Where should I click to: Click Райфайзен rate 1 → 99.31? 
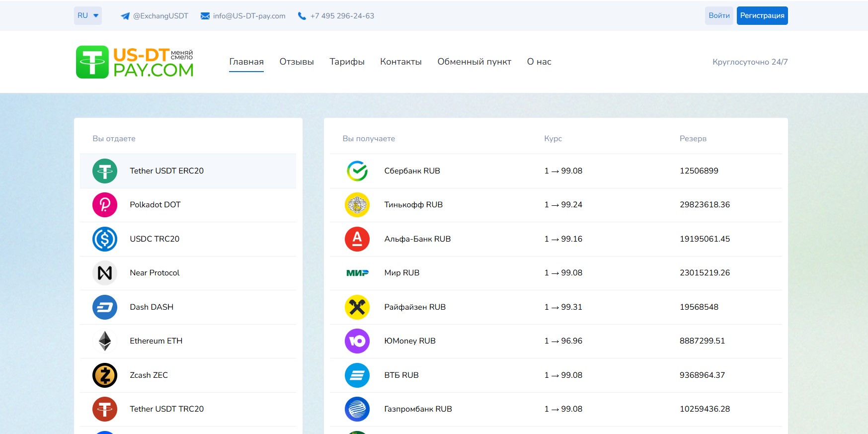pyautogui.click(x=563, y=307)
